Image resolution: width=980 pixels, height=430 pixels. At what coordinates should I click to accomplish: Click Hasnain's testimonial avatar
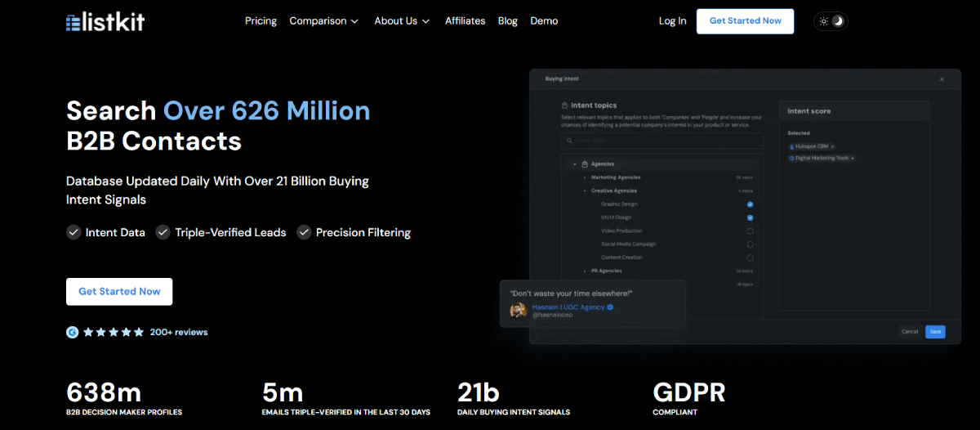click(x=518, y=310)
